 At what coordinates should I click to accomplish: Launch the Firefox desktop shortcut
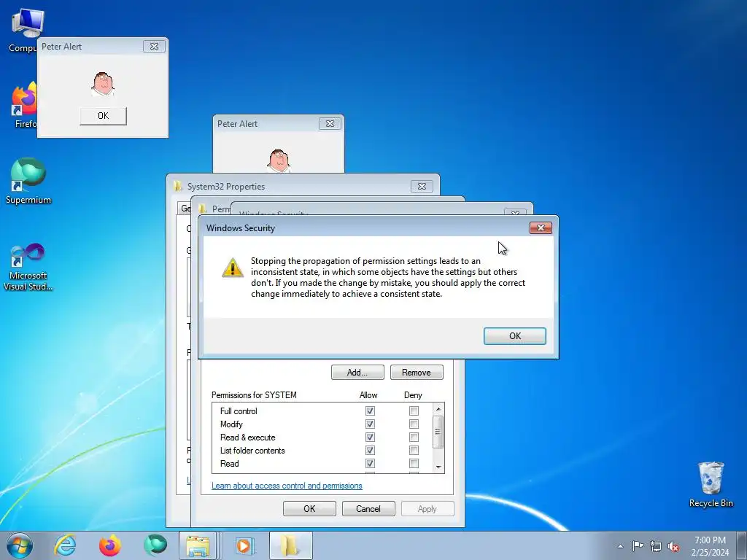coord(24,105)
